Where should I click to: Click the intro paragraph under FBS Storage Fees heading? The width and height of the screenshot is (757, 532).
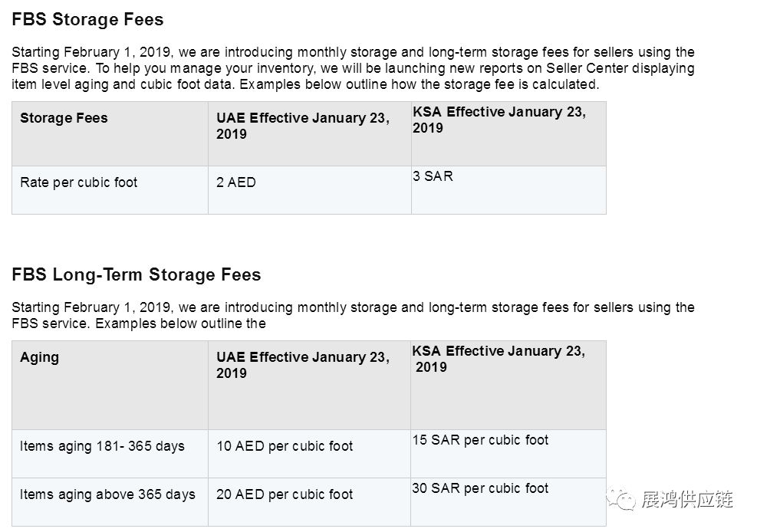353,68
